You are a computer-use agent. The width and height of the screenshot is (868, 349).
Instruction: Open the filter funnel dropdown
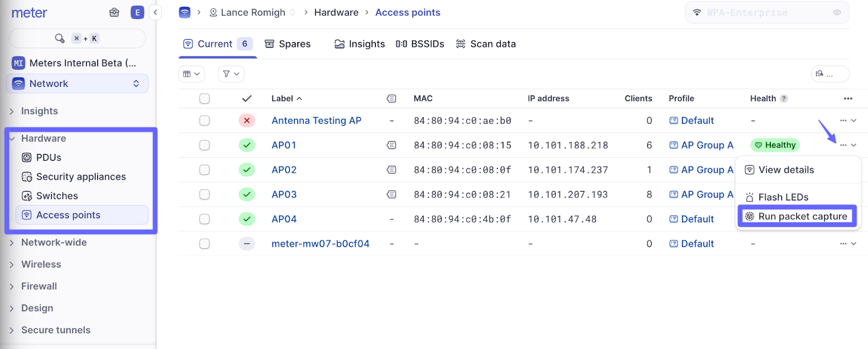pyautogui.click(x=231, y=74)
